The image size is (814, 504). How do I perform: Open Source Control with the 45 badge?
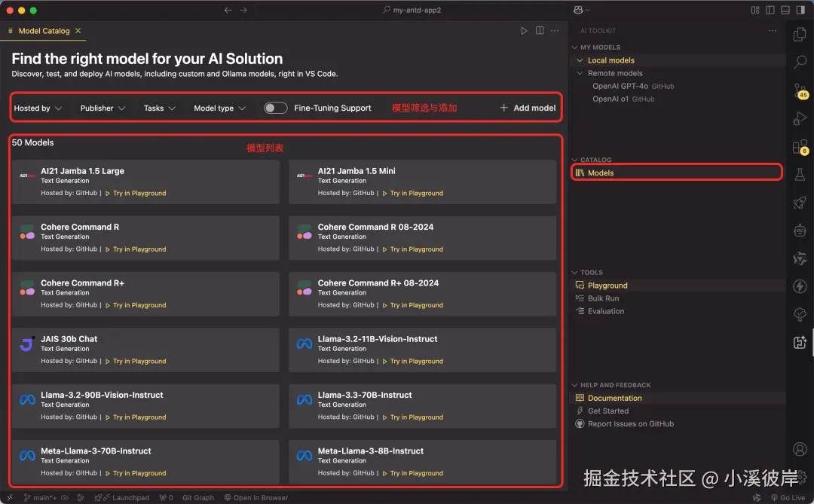pos(800,91)
